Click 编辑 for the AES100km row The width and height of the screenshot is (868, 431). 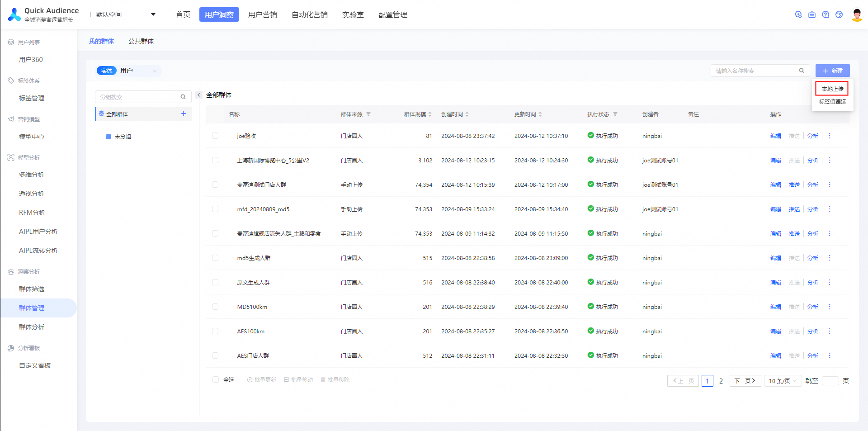point(776,331)
